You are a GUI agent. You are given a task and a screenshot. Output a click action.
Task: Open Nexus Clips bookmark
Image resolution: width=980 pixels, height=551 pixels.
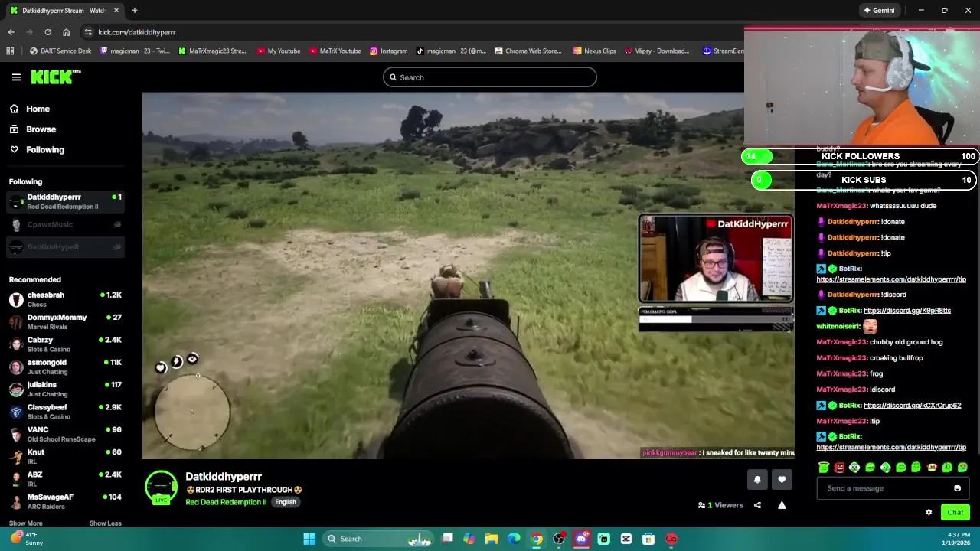(593, 51)
